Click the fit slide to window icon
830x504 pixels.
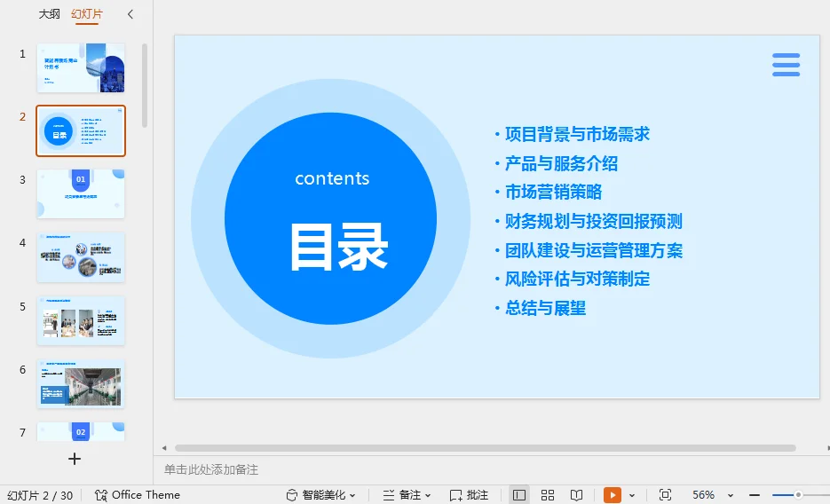tap(666, 495)
